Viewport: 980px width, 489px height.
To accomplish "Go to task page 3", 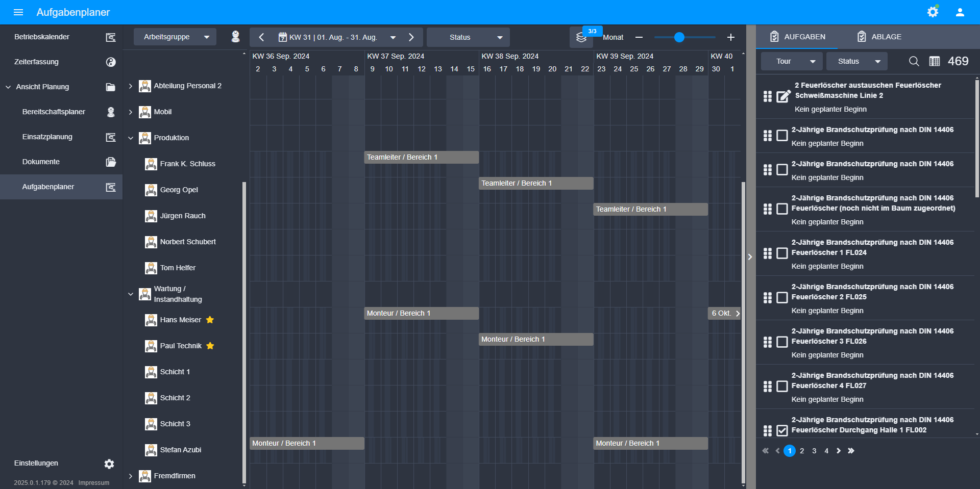I will [x=814, y=451].
